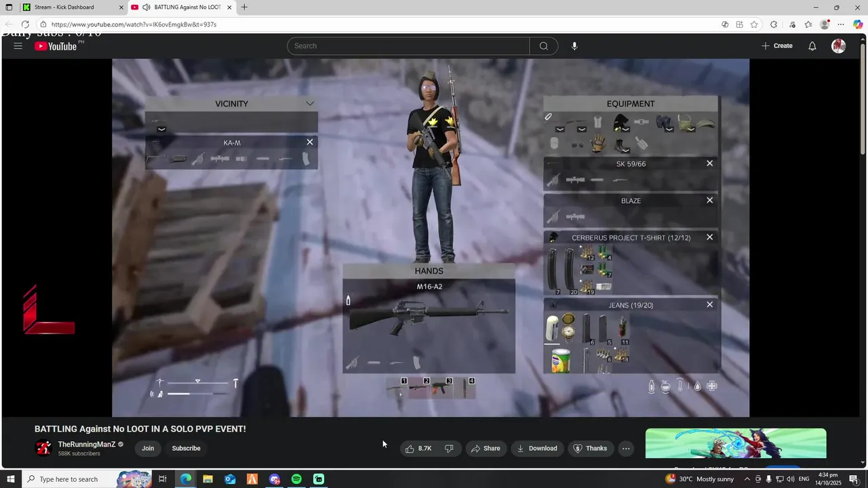This screenshot has width=868, height=488.
Task: Click the YouTube search magnifier button
Action: coord(544,46)
